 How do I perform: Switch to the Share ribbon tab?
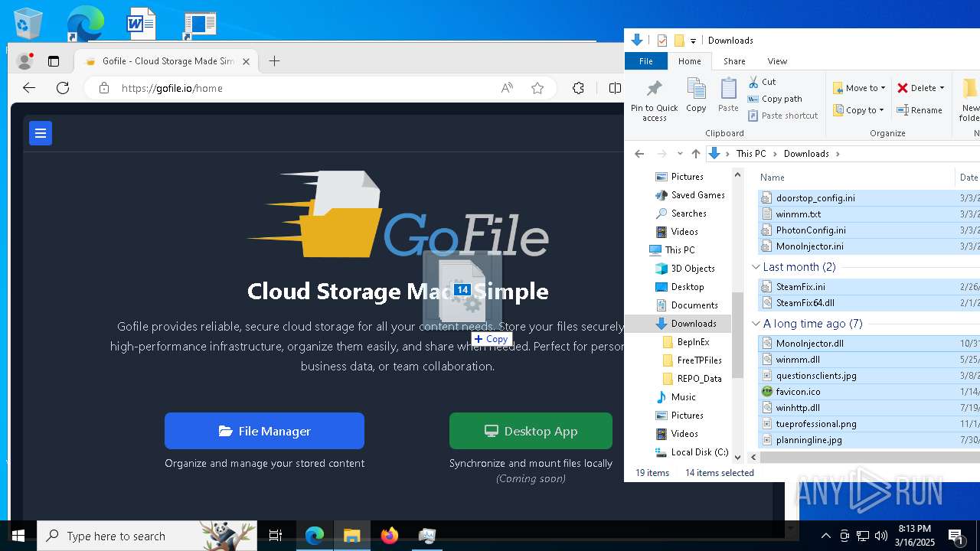coord(734,61)
